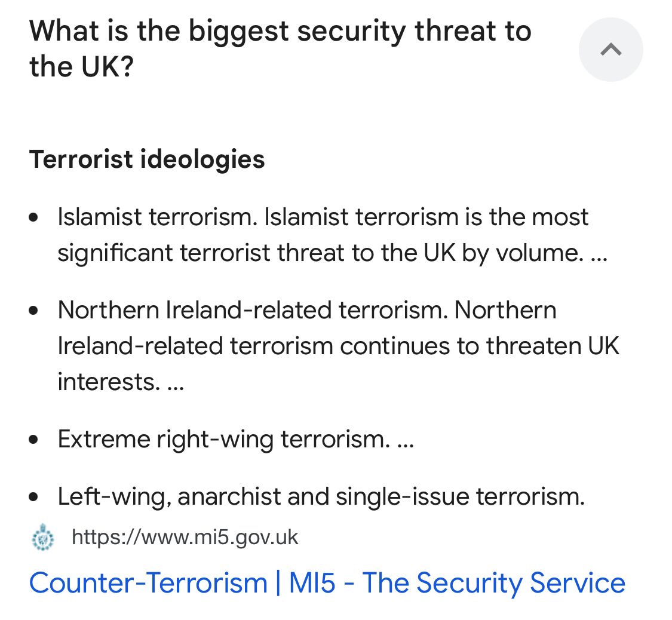672x620 pixels.
Task: Click 'the UK?' on the question's second line
Action: 82,67
